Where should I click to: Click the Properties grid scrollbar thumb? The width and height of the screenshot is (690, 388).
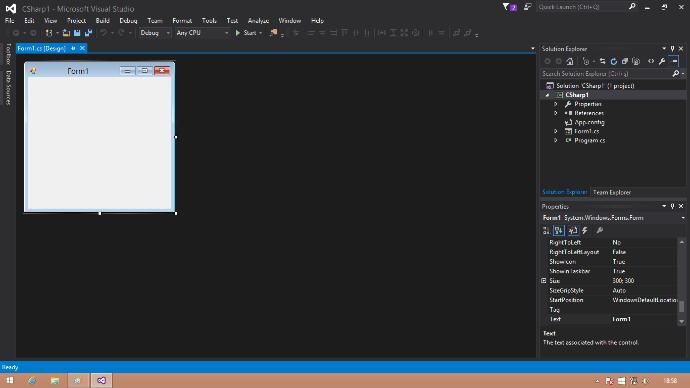[x=682, y=306]
